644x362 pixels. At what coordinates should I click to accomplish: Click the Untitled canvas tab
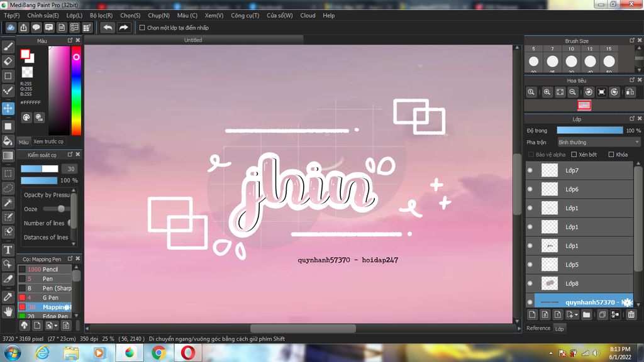click(194, 40)
